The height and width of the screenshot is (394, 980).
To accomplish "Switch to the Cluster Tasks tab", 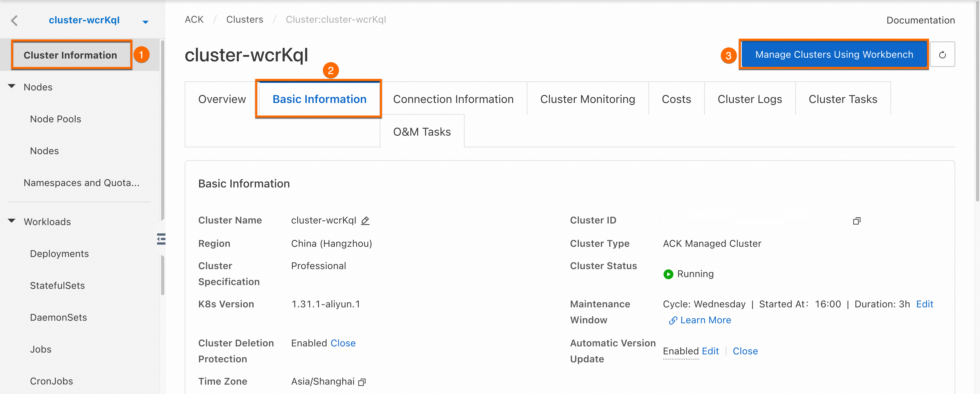I will pos(843,99).
